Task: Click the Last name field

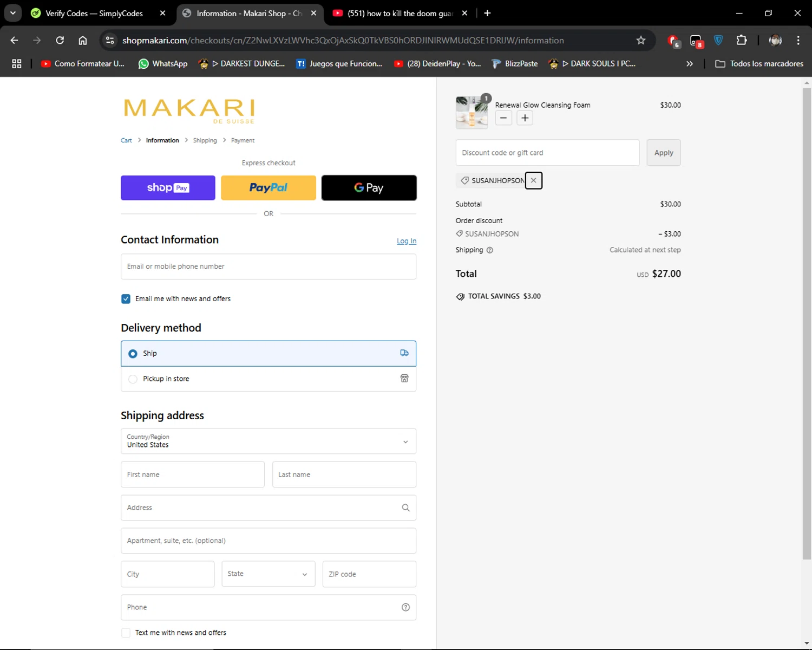Action: (x=344, y=474)
